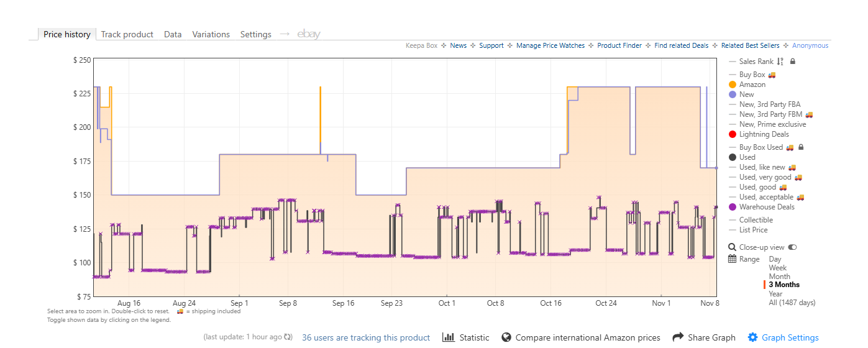The height and width of the screenshot is (348, 868).
Task: Open the Statistic bar chart icon
Action: click(x=448, y=337)
